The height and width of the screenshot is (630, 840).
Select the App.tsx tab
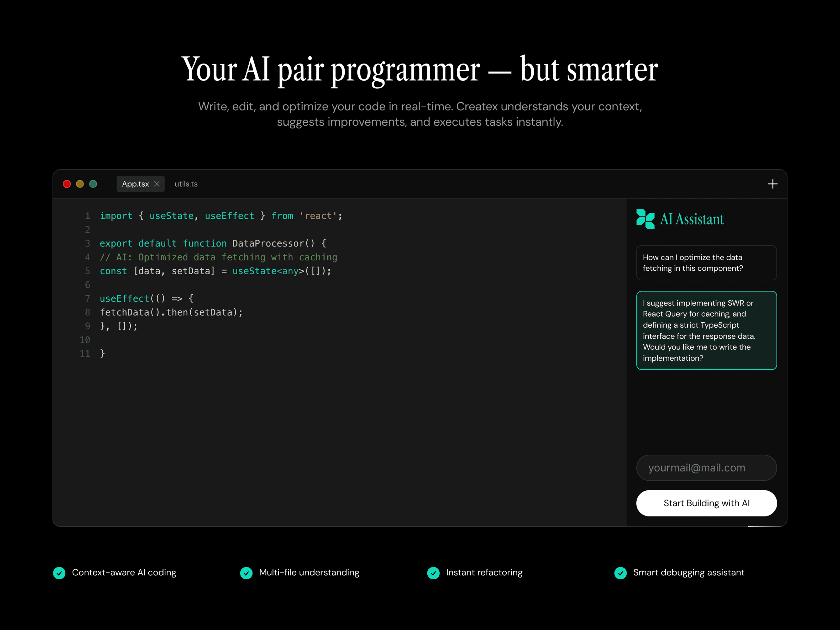(135, 184)
